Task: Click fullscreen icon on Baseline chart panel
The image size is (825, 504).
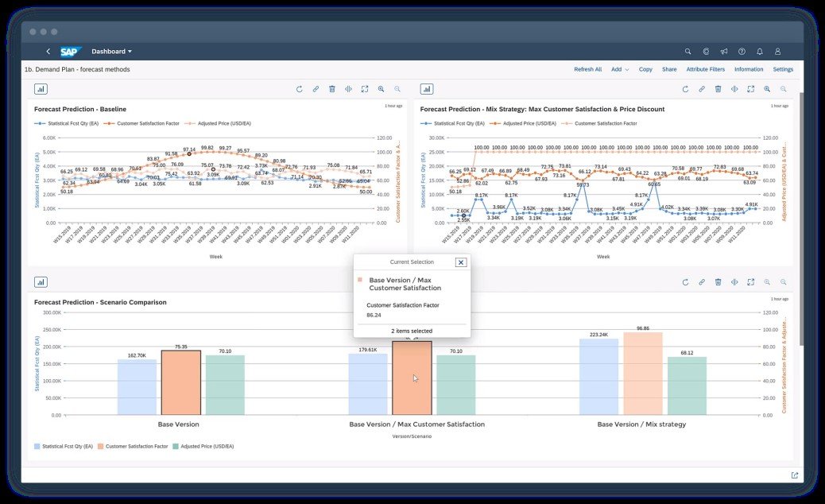Action: pos(365,89)
